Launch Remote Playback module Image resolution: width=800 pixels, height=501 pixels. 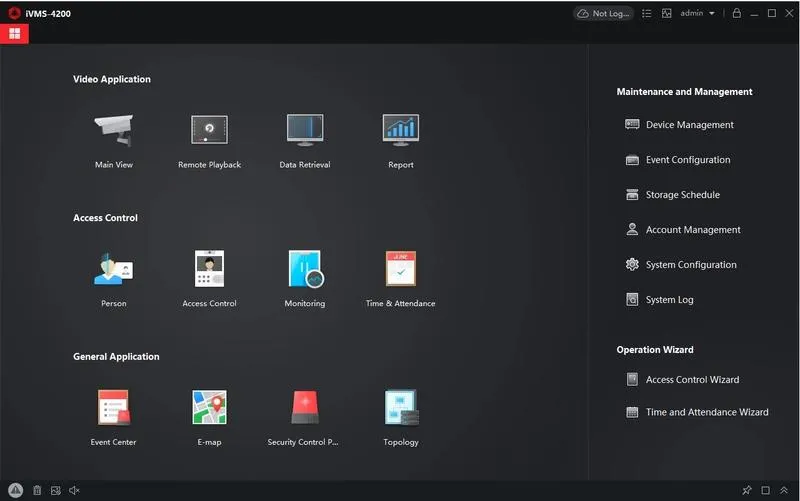click(209, 130)
